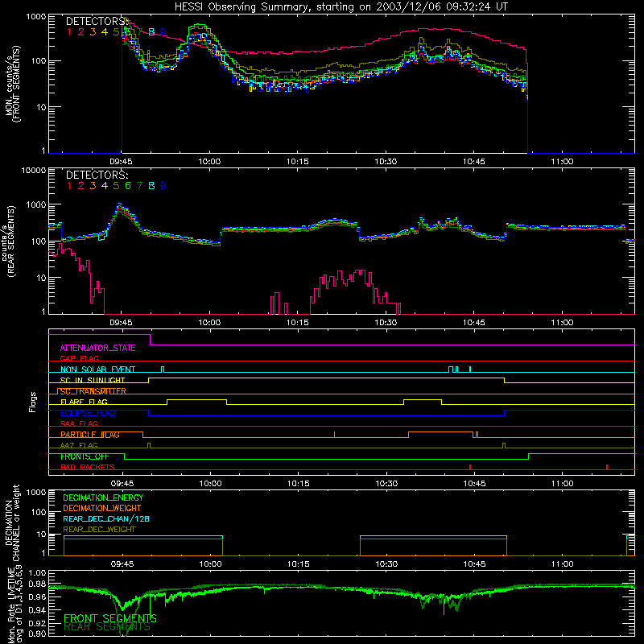This screenshot has width=644, height=644.
Task: Select the PARTICLE_FLAG label
Action: [90, 434]
